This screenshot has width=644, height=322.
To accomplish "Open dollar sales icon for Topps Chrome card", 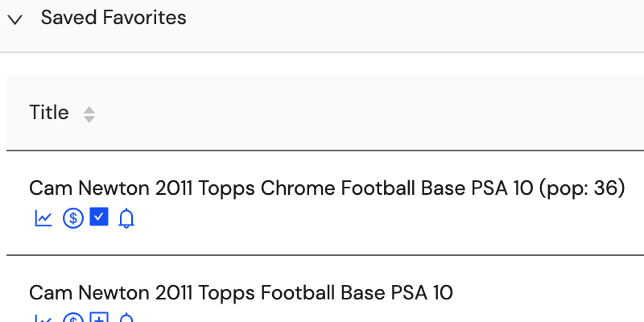I will 73,218.
